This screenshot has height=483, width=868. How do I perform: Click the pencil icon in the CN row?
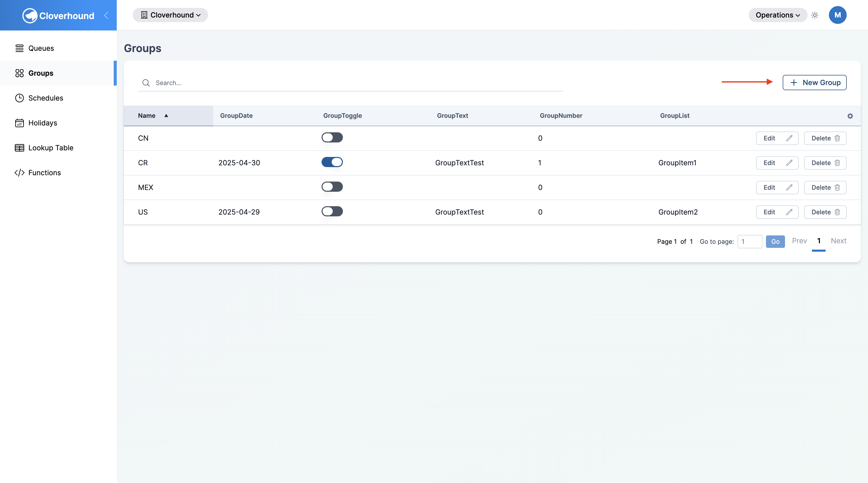click(x=789, y=138)
